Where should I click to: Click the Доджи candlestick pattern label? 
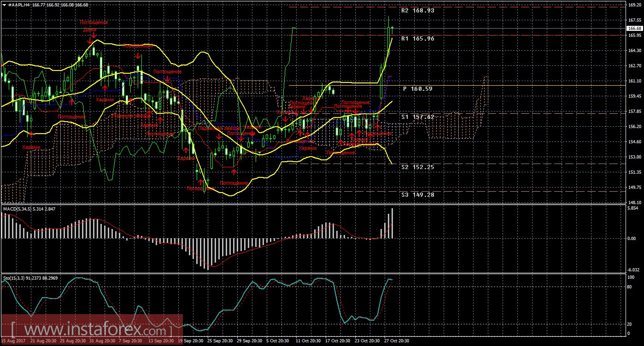point(90,29)
